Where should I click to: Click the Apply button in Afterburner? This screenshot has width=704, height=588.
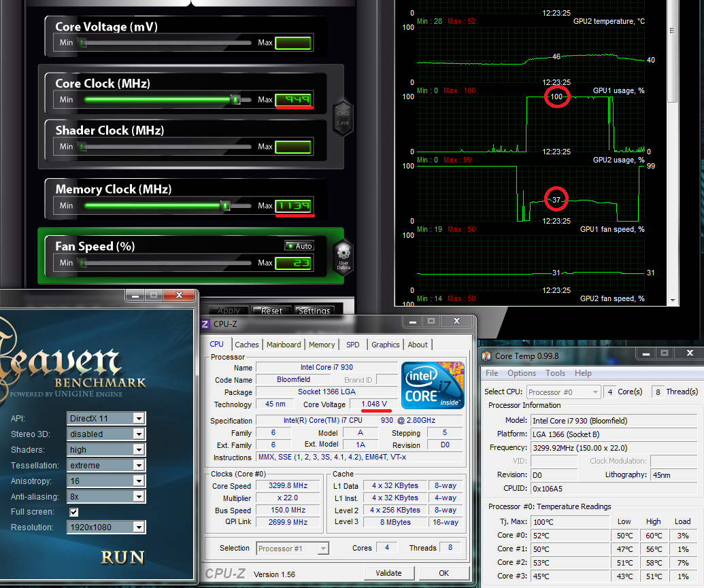tap(229, 310)
